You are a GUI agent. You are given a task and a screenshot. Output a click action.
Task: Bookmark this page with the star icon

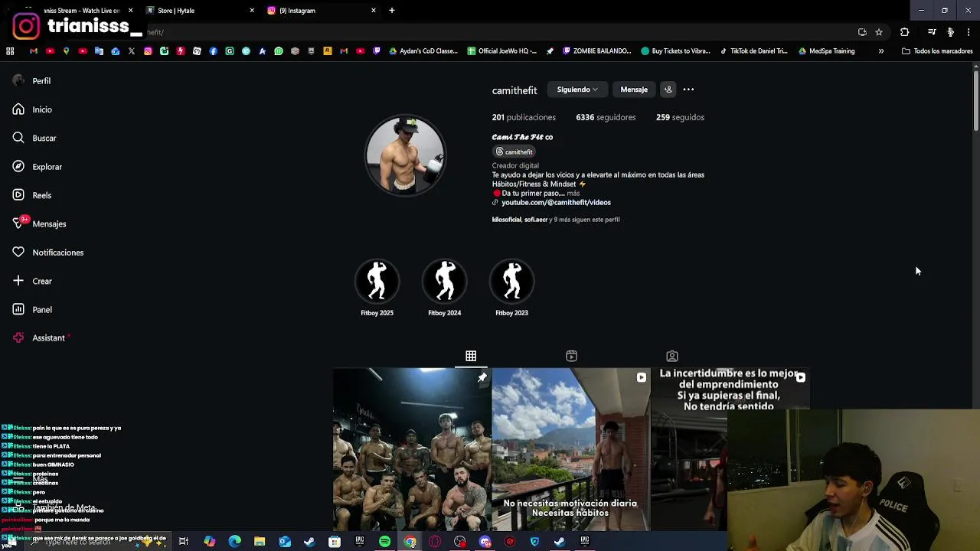pyautogui.click(x=879, y=32)
